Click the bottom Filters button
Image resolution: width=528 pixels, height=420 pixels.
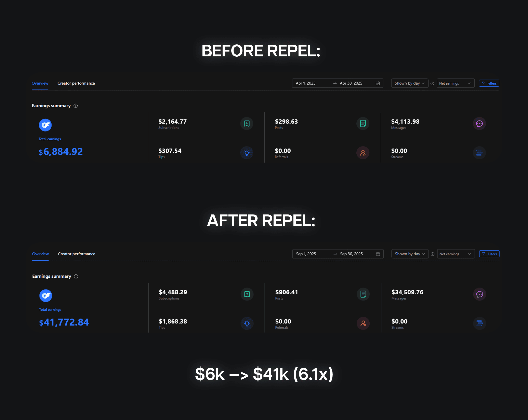[489, 254]
